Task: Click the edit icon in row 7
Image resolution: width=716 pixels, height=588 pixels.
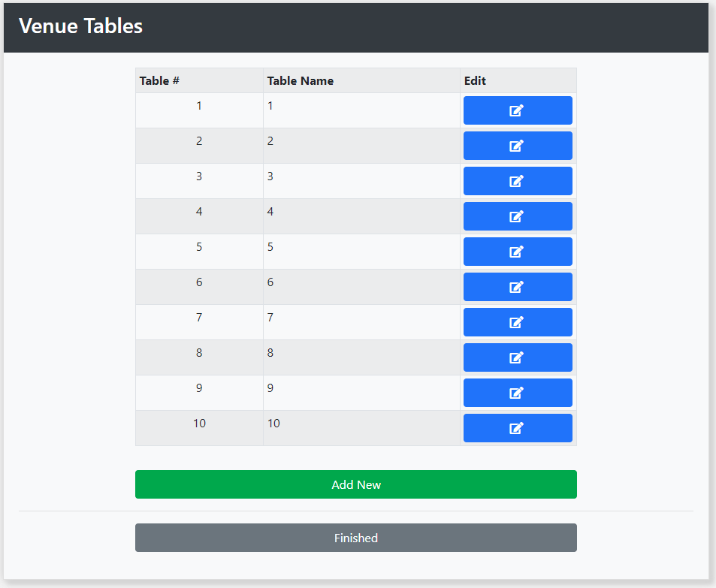Action: click(518, 322)
